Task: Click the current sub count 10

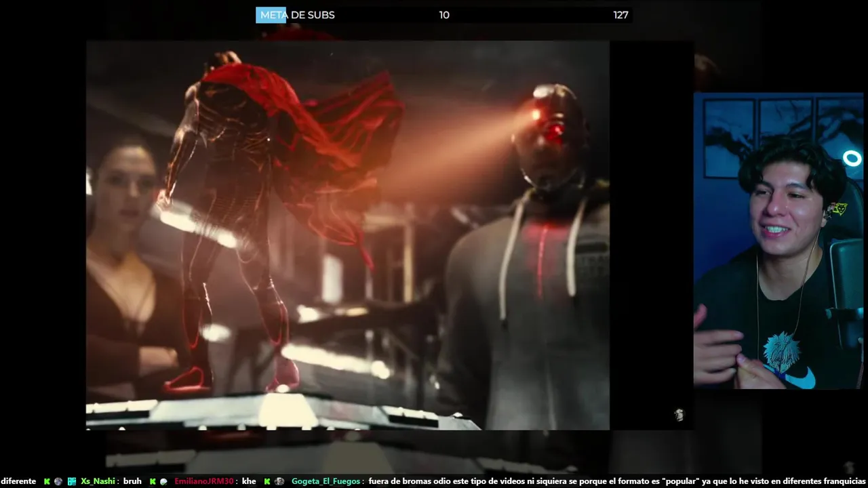Action: pyautogui.click(x=444, y=15)
